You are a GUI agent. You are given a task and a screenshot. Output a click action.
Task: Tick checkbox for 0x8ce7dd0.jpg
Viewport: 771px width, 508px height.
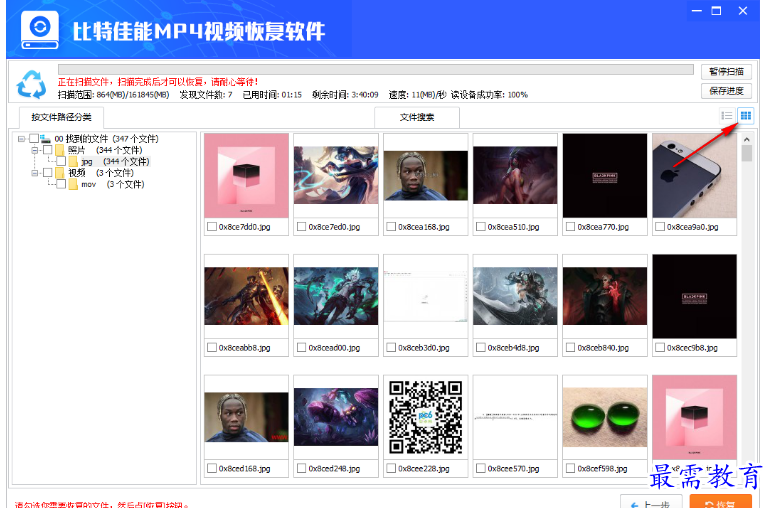[x=212, y=227]
